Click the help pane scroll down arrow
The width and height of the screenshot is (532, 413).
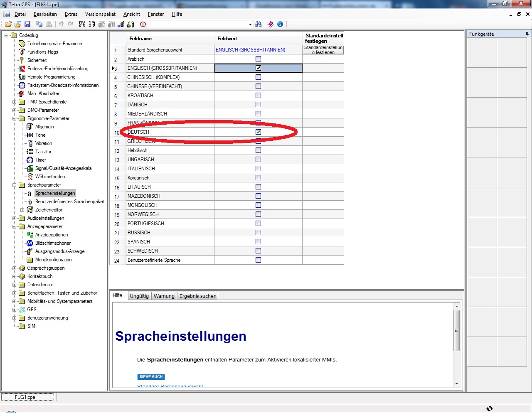click(457, 384)
